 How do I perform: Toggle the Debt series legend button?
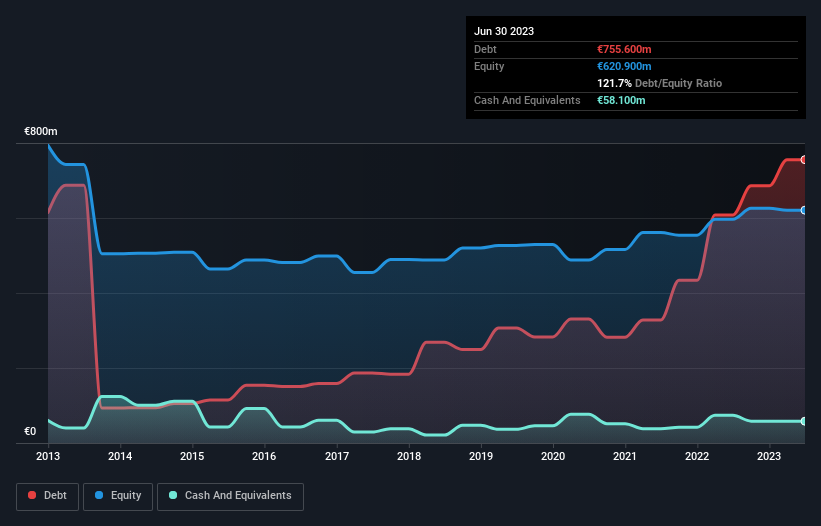(48, 496)
